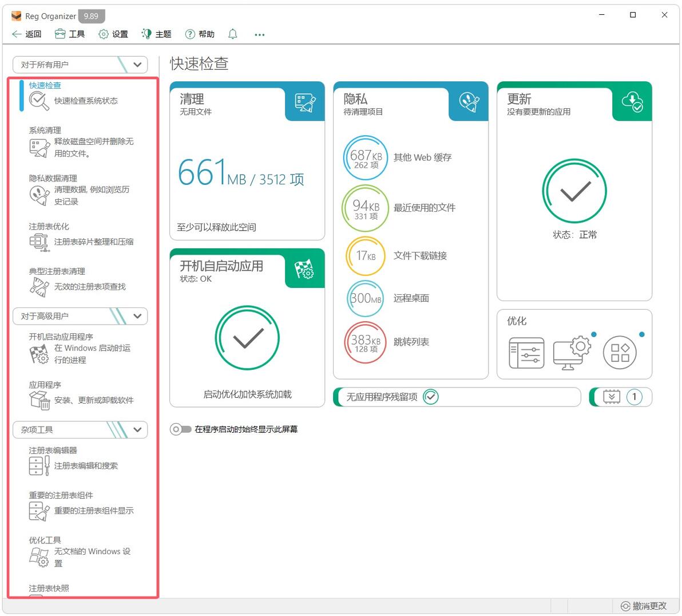Click the 返回 back button
This screenshot has width=682, height=616.
pyautogui.click(x=27, y=34)
